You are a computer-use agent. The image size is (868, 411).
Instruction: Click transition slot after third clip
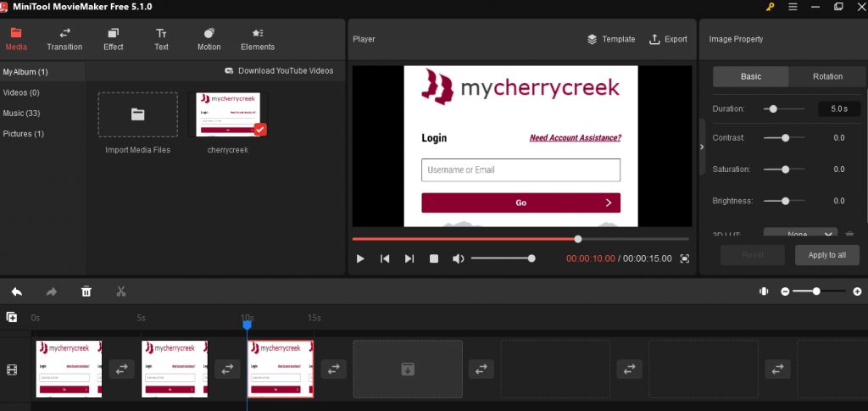coord(333,369)
